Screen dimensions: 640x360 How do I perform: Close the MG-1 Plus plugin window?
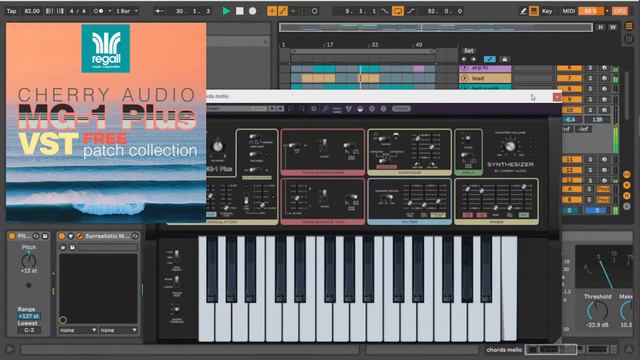557,97
